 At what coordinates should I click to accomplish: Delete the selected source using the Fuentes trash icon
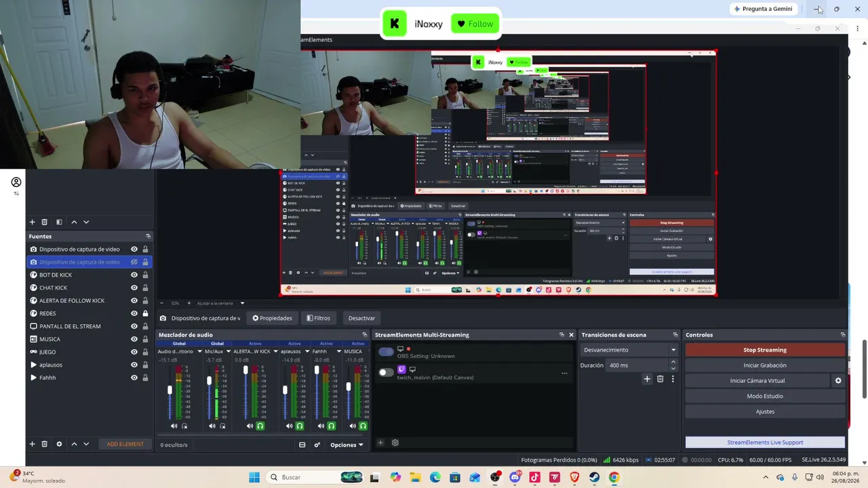(x=45, y=444)
